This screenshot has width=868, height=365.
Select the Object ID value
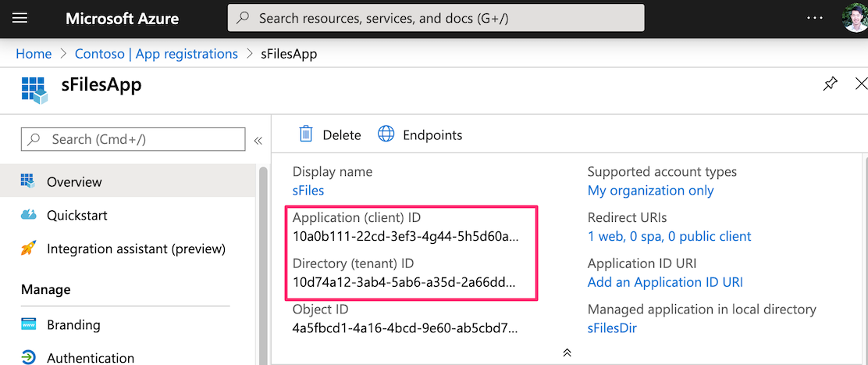click(406, 328)
